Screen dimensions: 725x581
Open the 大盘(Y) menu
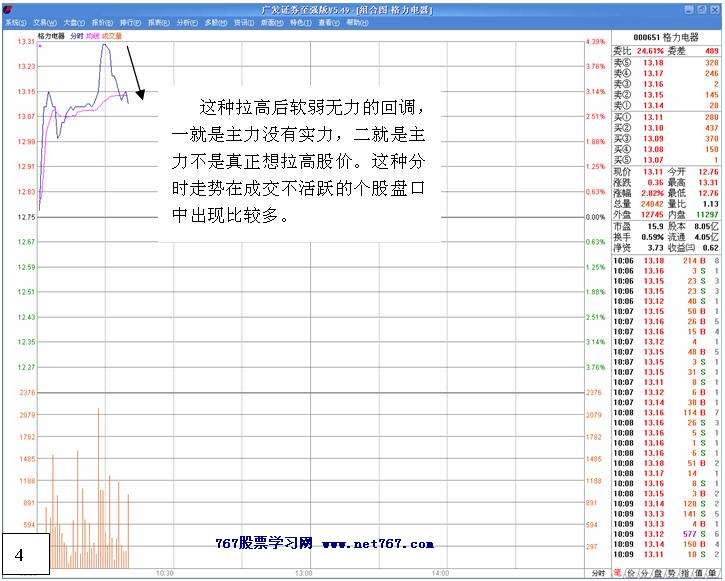(x=74, y=23)
